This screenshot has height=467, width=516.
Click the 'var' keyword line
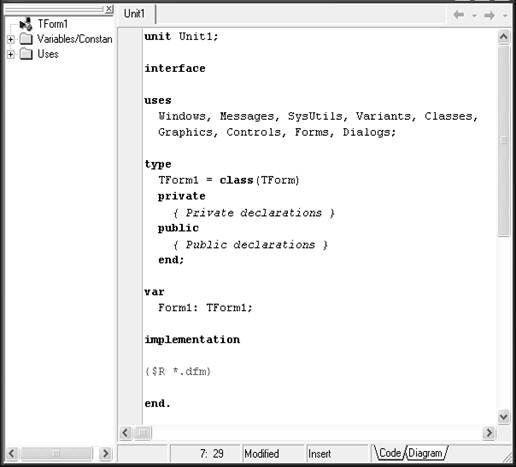pyautogui.click(x=154, y=292)
